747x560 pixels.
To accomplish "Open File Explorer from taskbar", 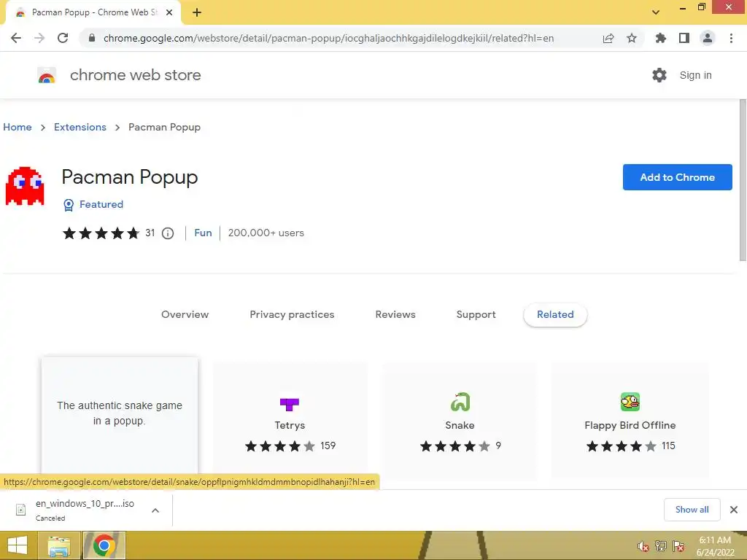I will pos(58,545).
